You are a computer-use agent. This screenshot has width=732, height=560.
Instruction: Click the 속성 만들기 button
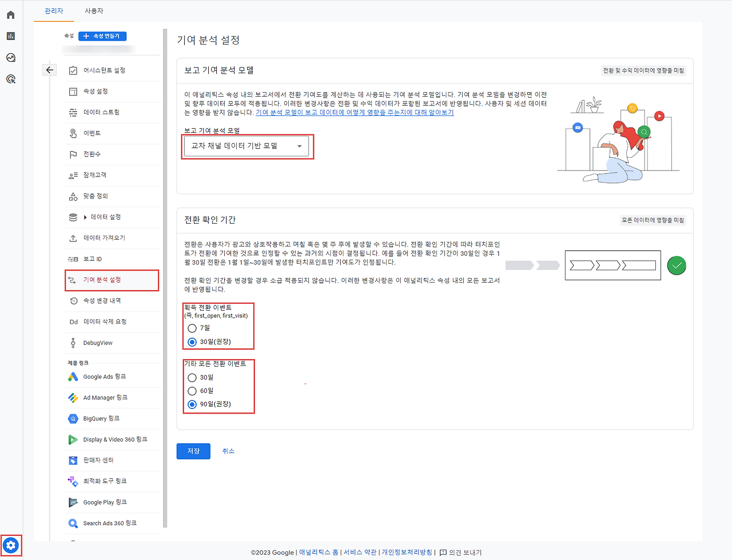102,35
